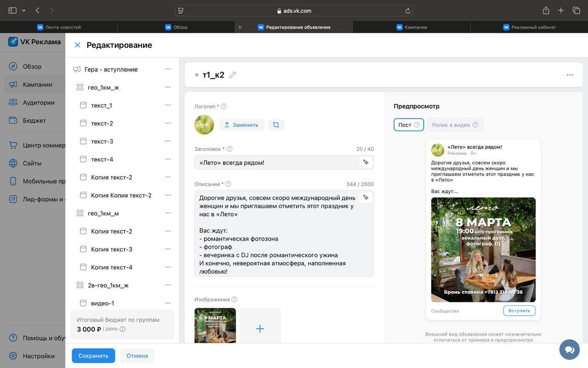Select the гео_1км_ж ad group
Image resolution: width=588 pixels, height=368 pixels.
coord(103,87)
